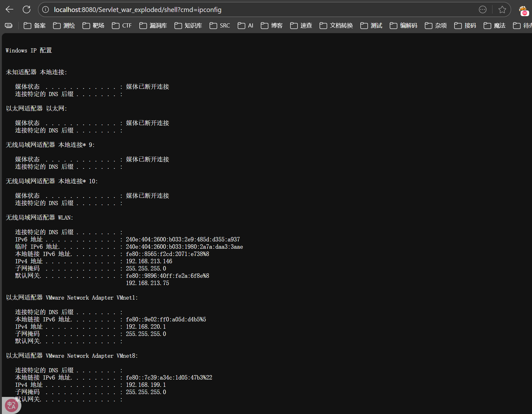Viewport: 532px width, 414px height.
Task: Click the address bar URL field
Action: pos(253,10)
